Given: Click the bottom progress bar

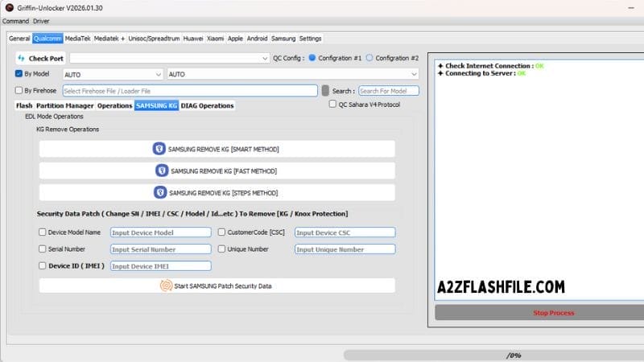Looking at the screenshot, I should click(x=493, y=355).
